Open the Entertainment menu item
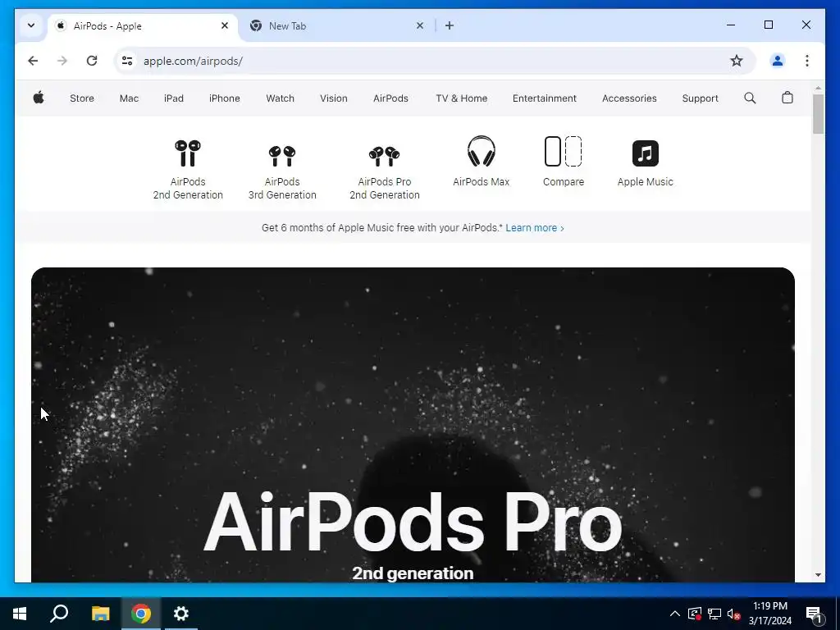 point(545,98)
